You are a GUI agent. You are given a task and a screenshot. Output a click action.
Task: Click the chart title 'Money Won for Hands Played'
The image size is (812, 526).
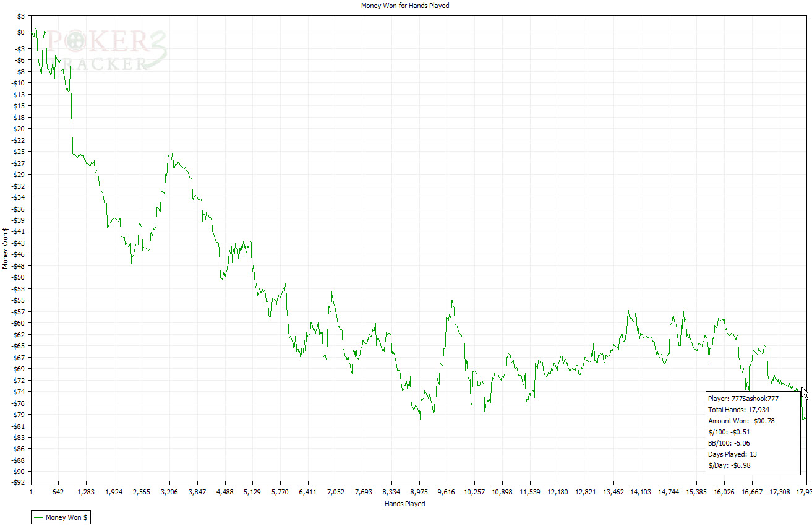pos(405,6)
